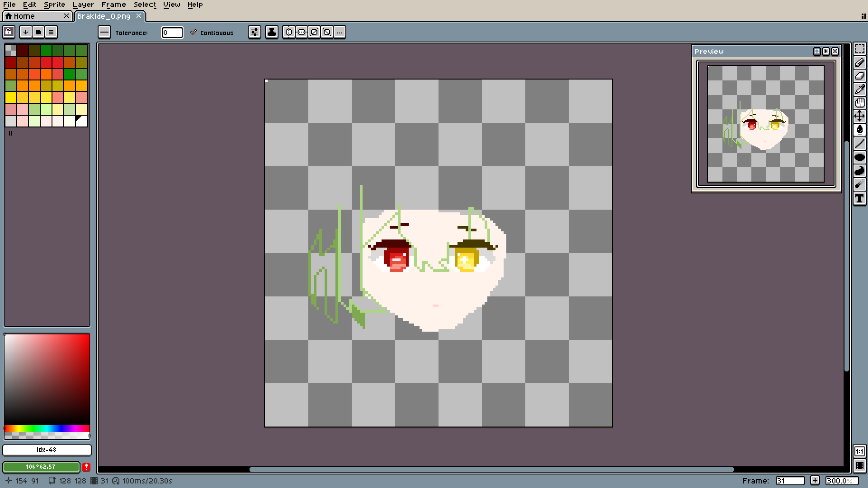868x488 pixels.
Task: Toggle the Contiguous checkbox
Action: [193, 33]
